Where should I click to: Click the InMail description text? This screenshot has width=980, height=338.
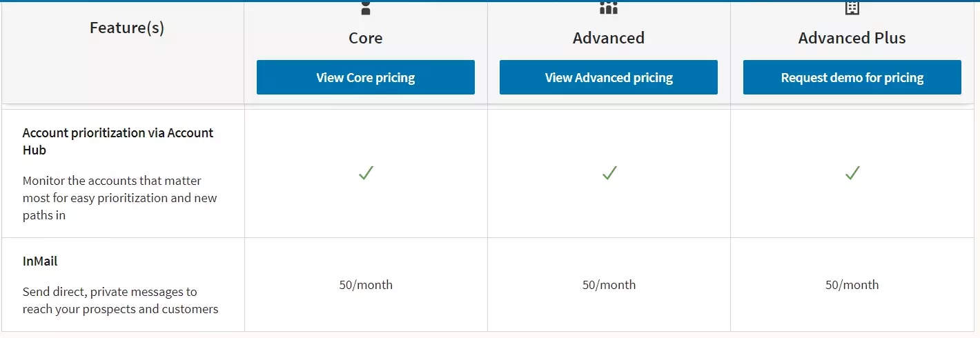(120, 300)
